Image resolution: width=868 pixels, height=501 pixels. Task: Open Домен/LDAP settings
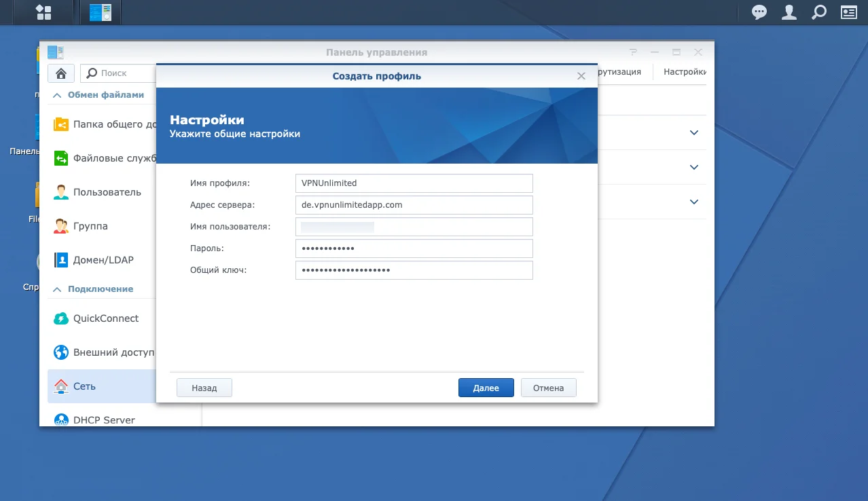point(103,260)
